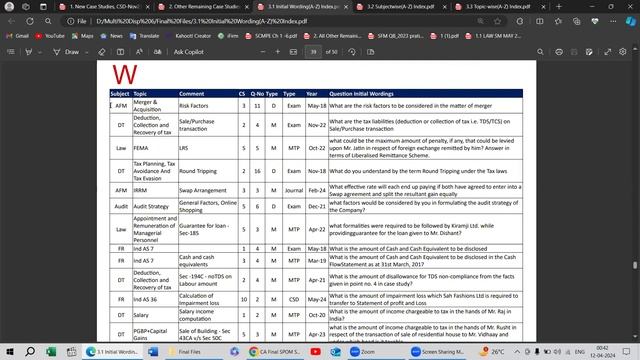Open the Collections icon
The width and height of the screenshot is (640, 360).
[x=576, y=21]
